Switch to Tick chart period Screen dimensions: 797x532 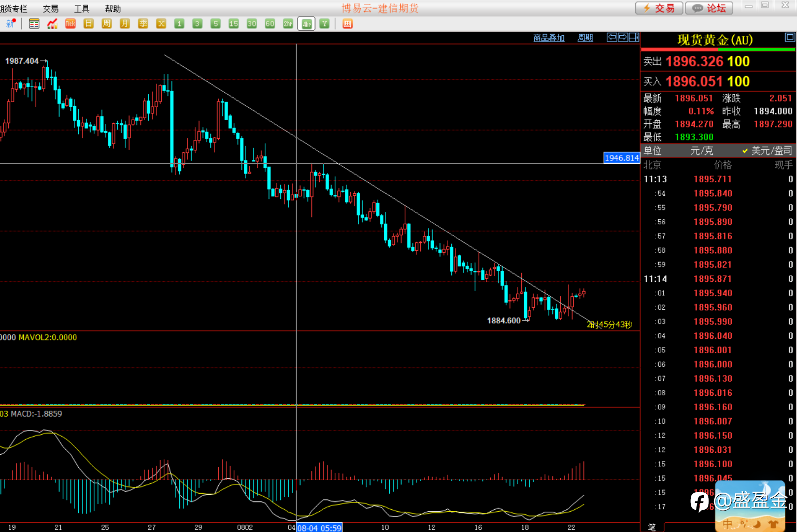click(x=70, y=24)
